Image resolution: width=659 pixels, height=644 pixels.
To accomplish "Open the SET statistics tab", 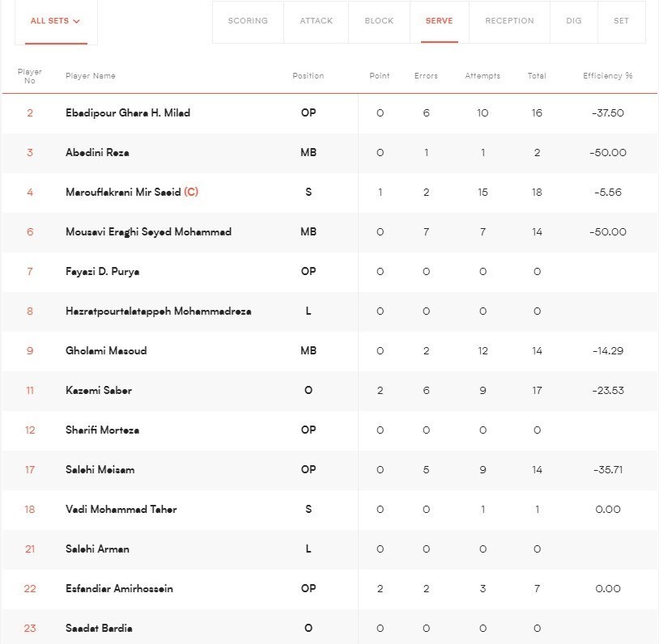I will pyautogui.click(x=621, y=21).
